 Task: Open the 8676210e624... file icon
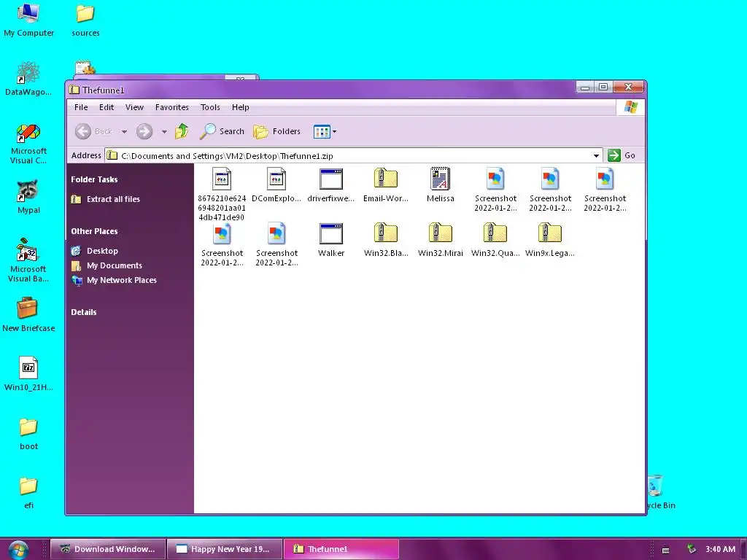coord(222,179)
